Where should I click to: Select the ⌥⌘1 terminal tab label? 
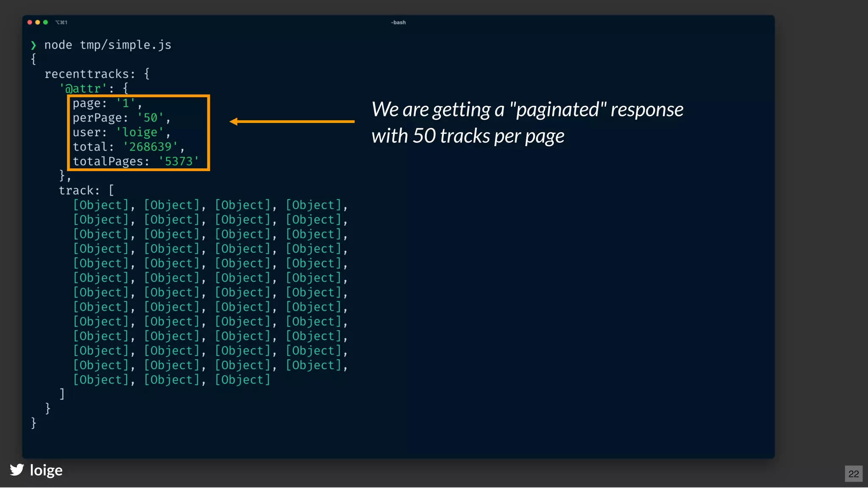click(61, 22)
